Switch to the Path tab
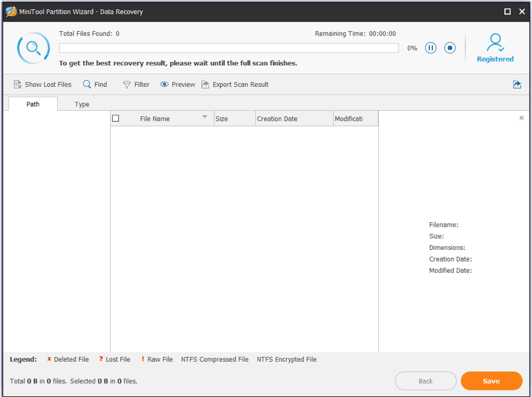This screenshot has height=397, width=532. tap(33, 104)
